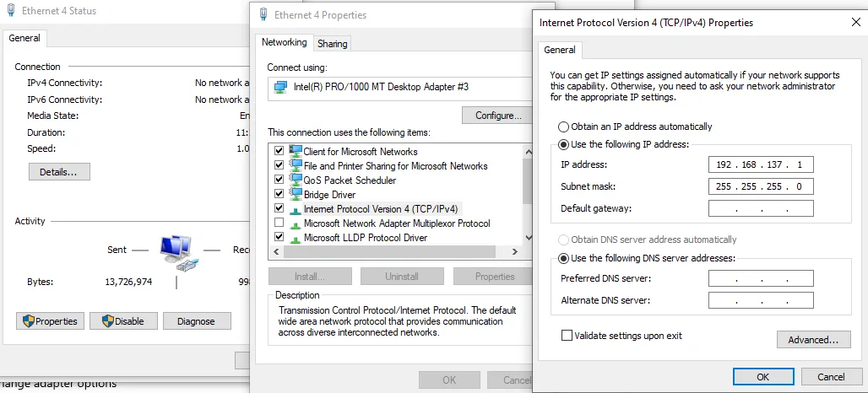This screenshot has width=868, height=393.
Task: Open the Advanced... settings button
Action: coord(812,340)
